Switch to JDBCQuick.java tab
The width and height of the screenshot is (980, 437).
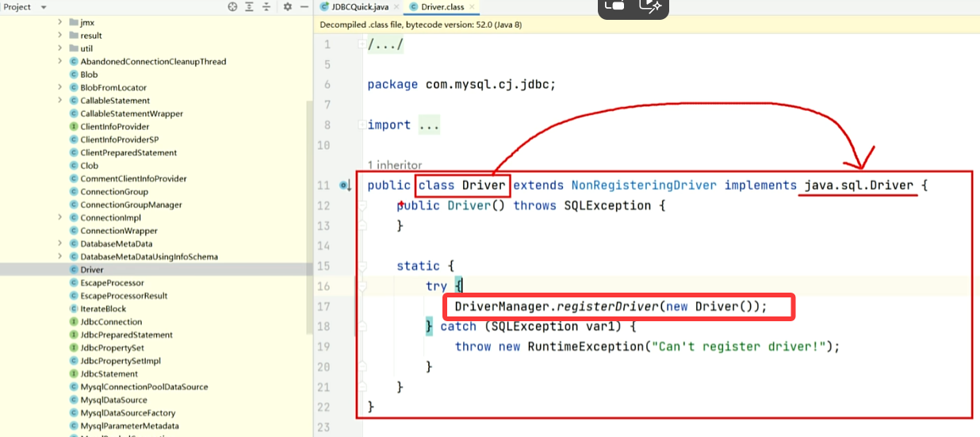pyautogui.click(x=360, y=6)
